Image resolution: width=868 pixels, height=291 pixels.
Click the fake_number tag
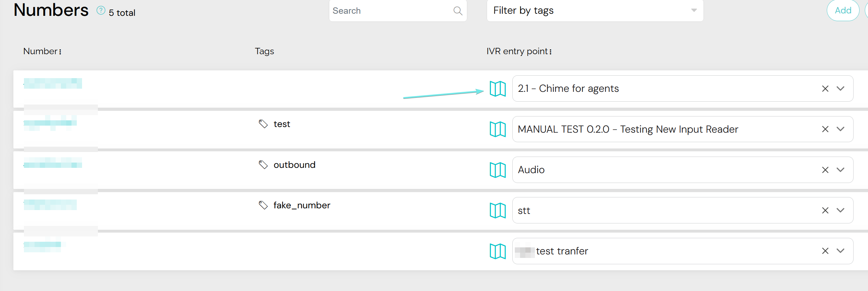pyautogui.click(x=302, y=205)
